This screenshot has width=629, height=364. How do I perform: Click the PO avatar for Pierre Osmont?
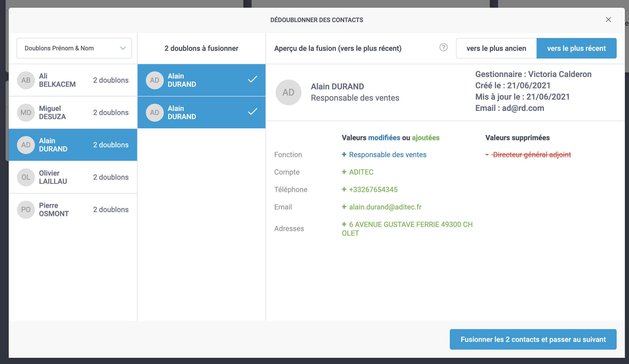click(26, 210)
